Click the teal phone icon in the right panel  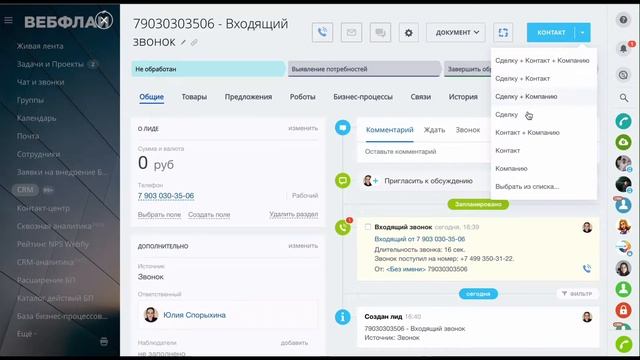[623, 121]
